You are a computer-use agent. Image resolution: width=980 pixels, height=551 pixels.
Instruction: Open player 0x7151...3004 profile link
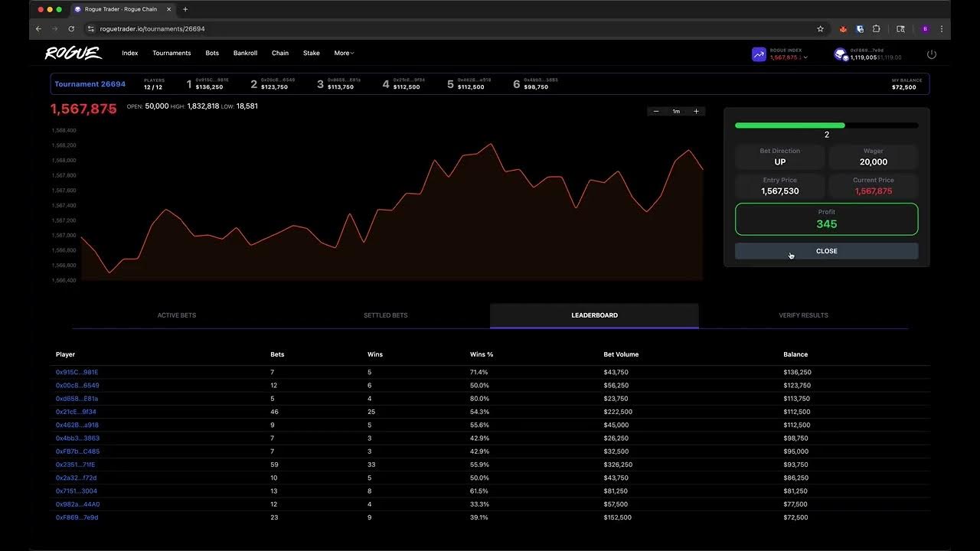(x=77, y=491)
